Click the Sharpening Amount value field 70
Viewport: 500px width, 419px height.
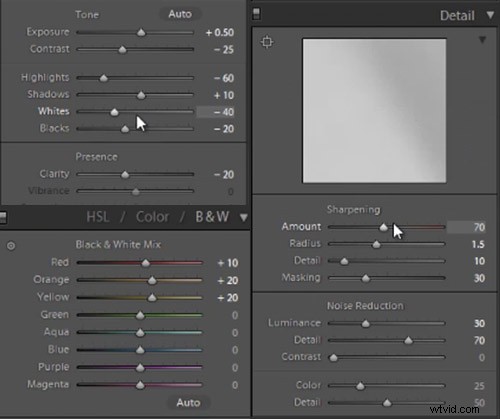[466, 227]
